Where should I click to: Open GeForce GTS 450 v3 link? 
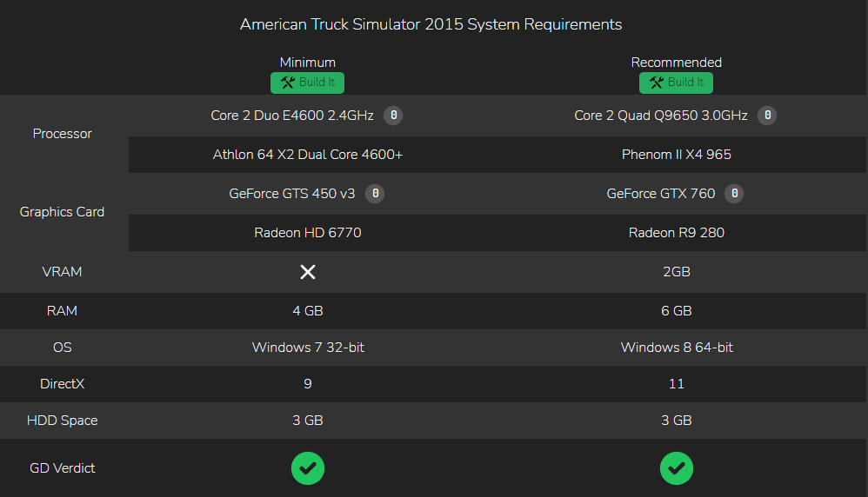coord(291,194)
